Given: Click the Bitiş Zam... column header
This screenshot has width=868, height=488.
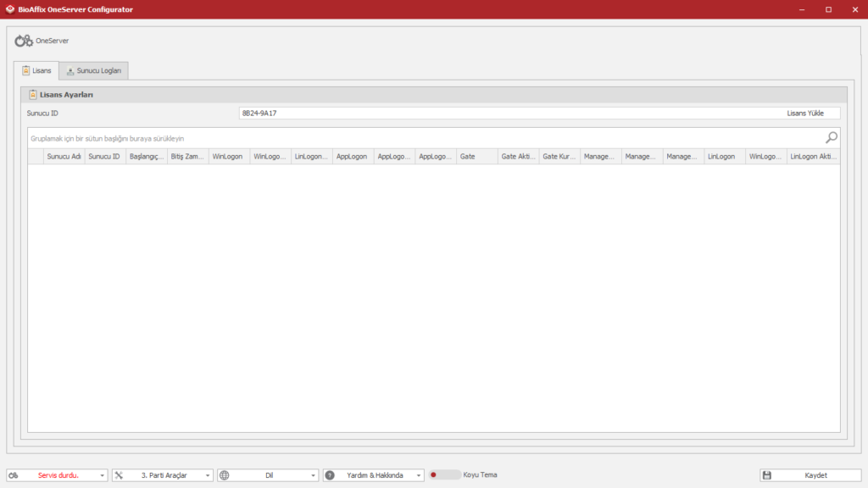Looking at the screenshot, I should click(187, 157).
